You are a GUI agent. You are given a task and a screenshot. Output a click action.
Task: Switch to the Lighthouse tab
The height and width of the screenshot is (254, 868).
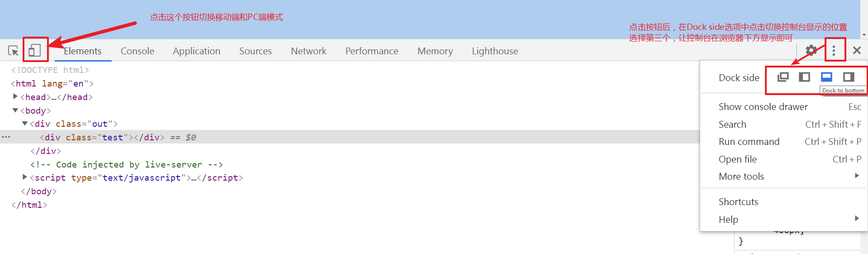495,51
